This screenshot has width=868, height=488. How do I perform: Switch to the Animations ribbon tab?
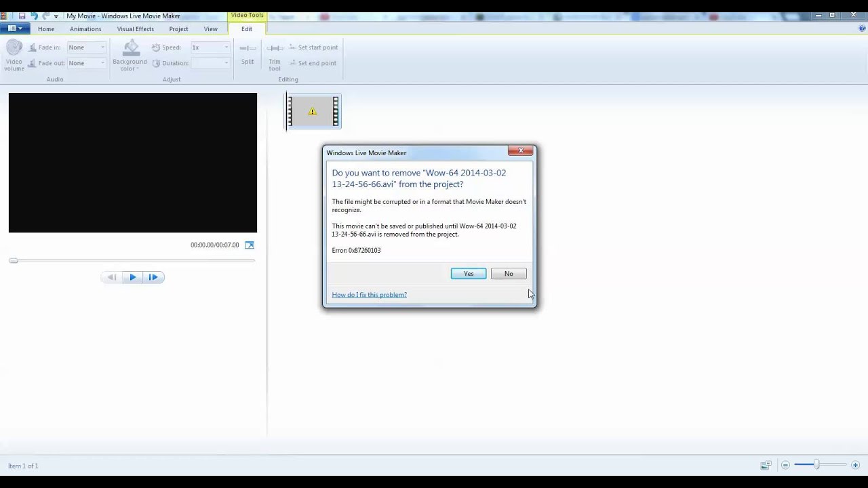85,29
